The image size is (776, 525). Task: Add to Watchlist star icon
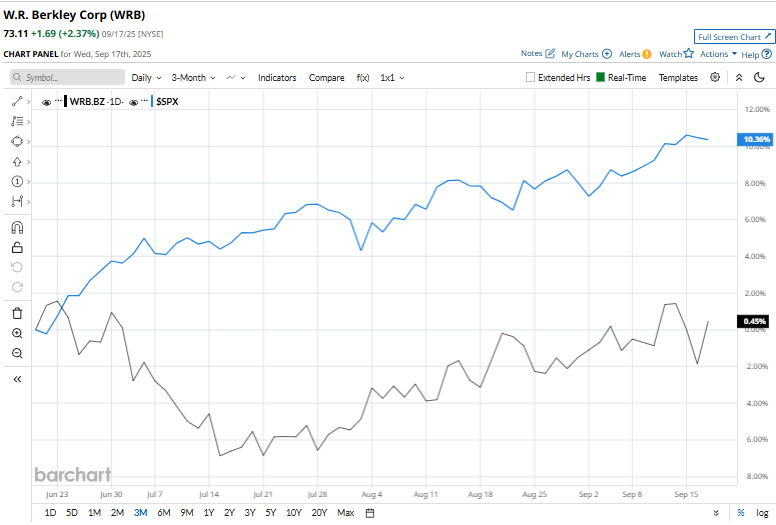click(x=688, y=53)
